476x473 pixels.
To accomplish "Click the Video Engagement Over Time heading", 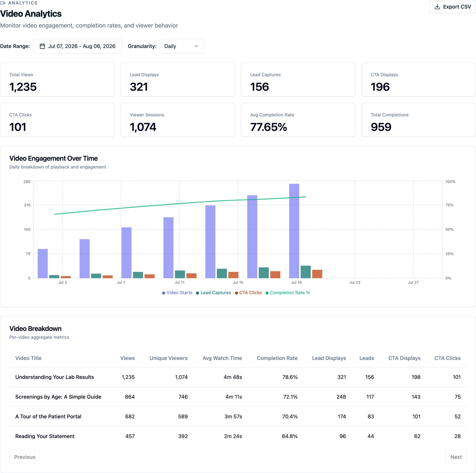I will pyautogui.click(x=54, y=158).
